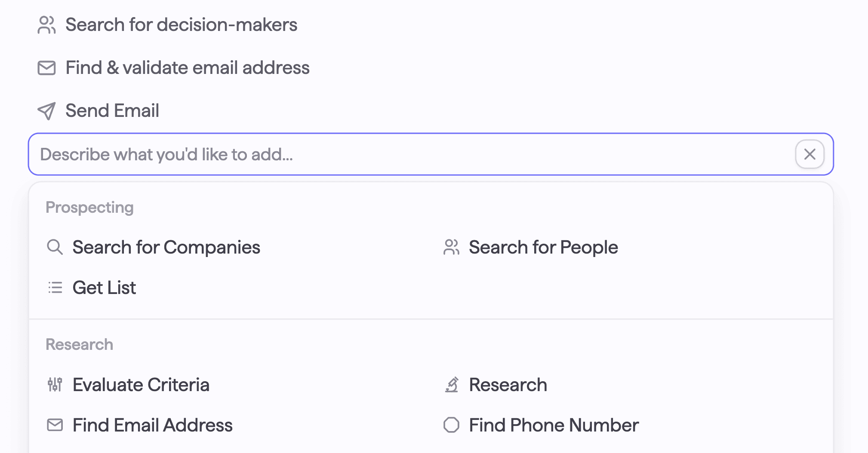The image size is (868, 453).
Task: Click the microscope Research icon
Action: (451, 385)
